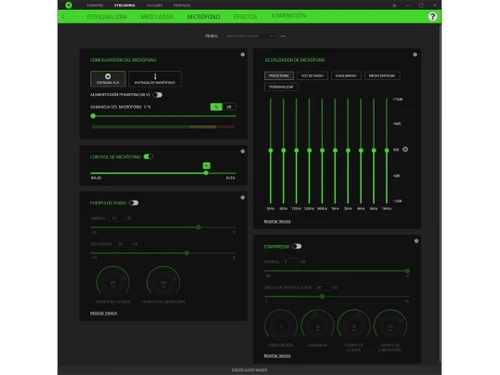500x375 pixels.
Task: Switch to the Iluminación tab
Action: [289, 16]
